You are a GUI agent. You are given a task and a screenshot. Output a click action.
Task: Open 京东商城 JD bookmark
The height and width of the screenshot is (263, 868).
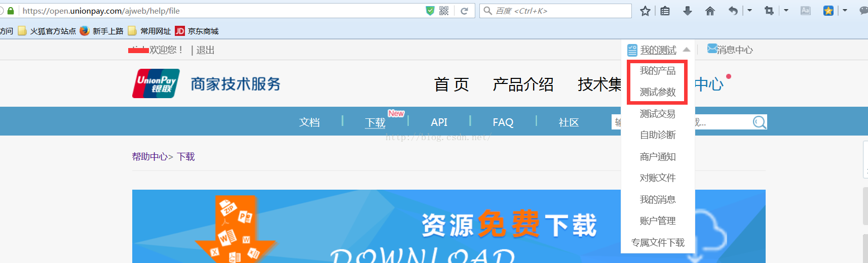[x=197, y=31]
